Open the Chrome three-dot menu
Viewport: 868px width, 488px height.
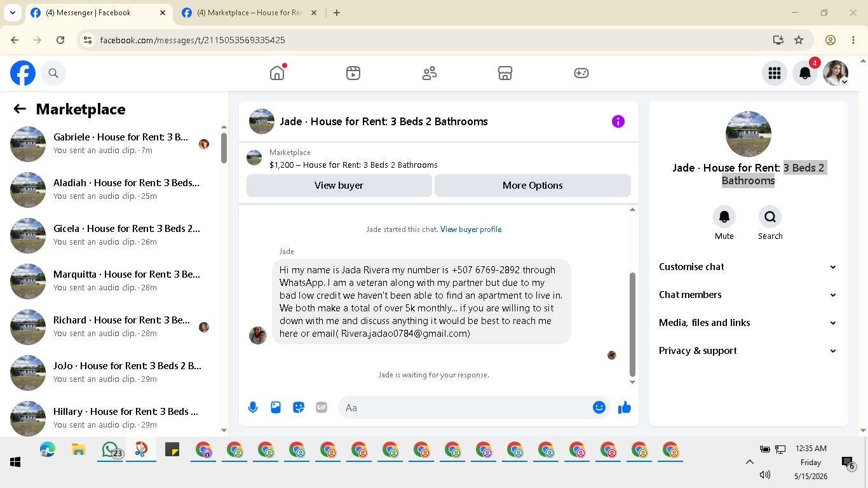tap(853, 40)
